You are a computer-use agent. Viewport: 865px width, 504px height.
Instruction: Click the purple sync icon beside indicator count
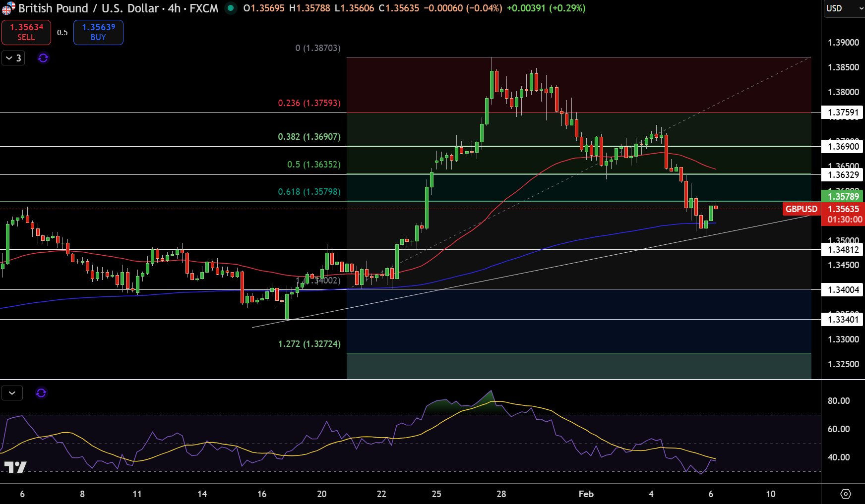point(43,58)
